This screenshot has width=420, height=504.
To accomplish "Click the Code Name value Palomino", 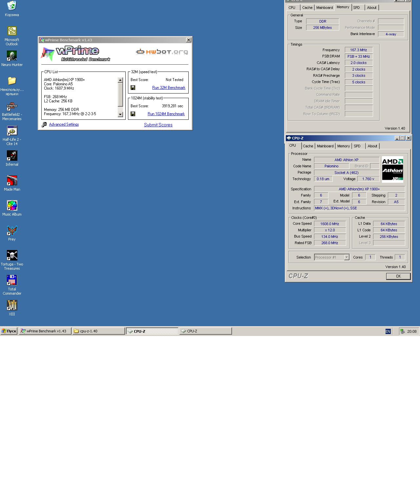I will pyautogui.click(x=331, y=166).
